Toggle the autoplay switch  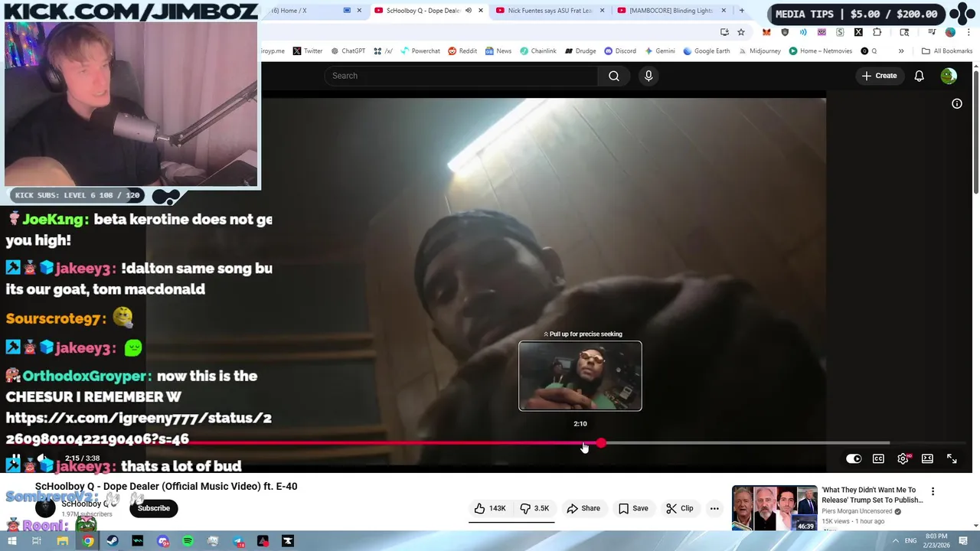[854, 458]
